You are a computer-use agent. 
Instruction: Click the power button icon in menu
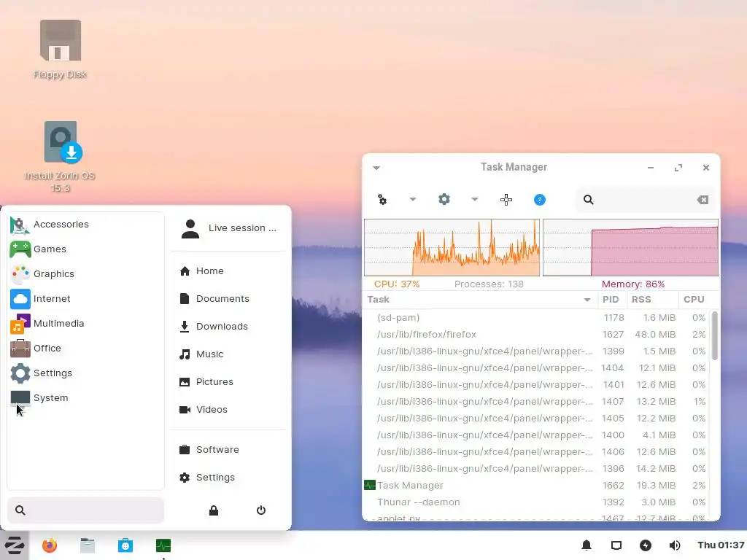point(261,510)
